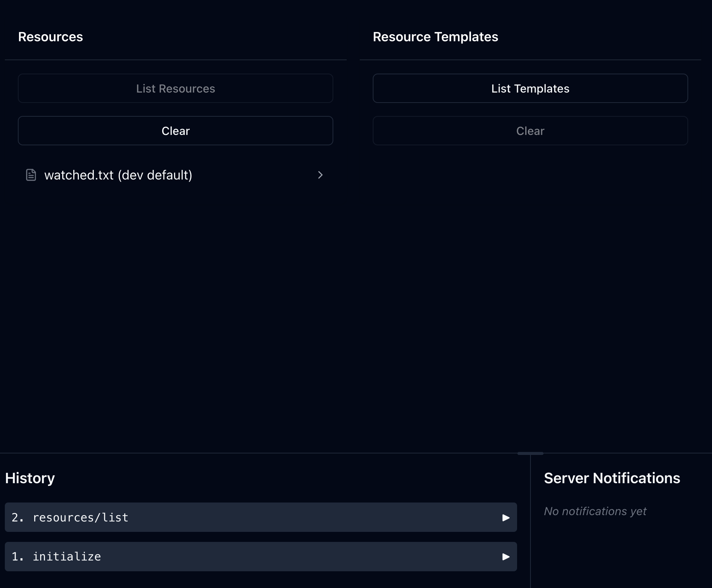
Task: Click the List Resources button
Action: 175,88
